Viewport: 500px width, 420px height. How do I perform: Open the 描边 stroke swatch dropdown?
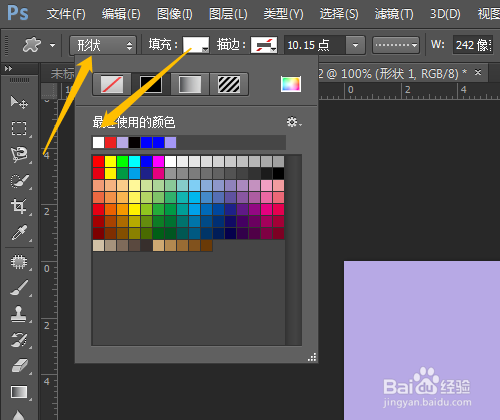point(264,45)
